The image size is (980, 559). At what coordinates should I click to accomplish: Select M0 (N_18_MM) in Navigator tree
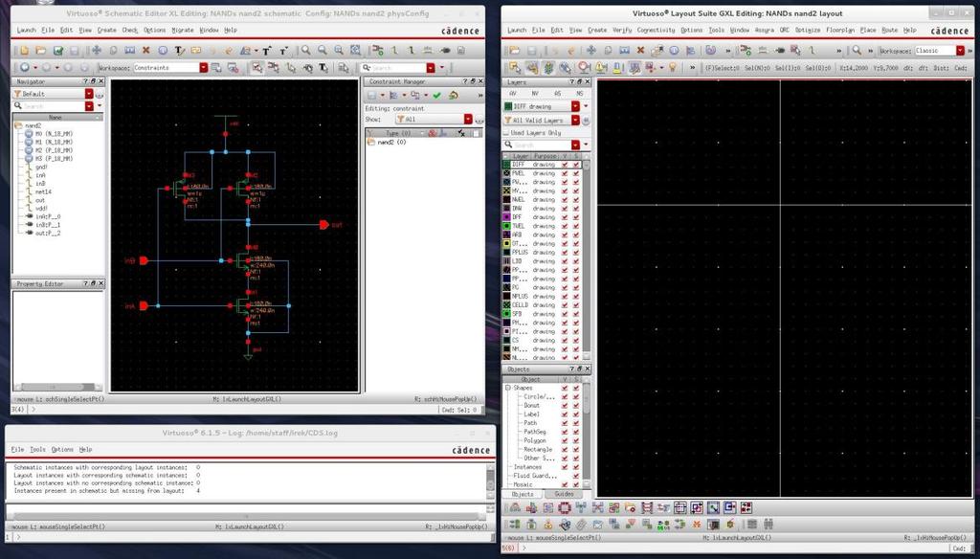54,134
